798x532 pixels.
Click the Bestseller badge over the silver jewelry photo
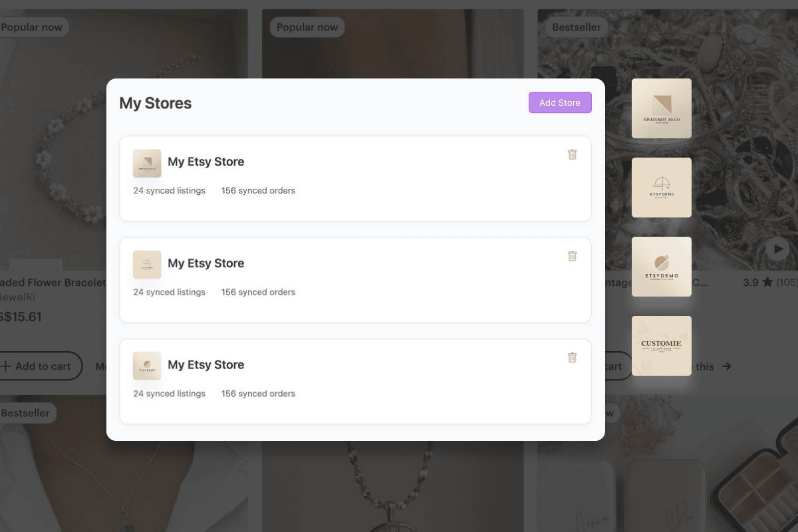tap(576, 27)
